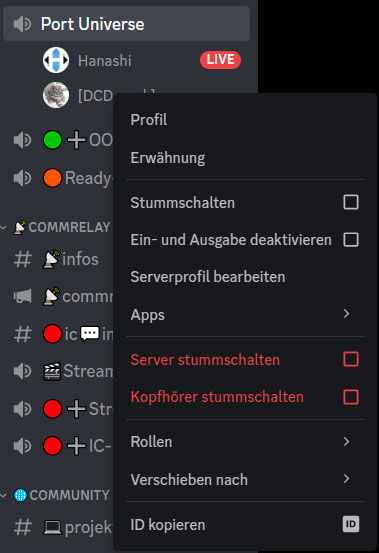Click Hanashi's user avatar
Screen dimensions: 379x553
click(x=56, y=60)
